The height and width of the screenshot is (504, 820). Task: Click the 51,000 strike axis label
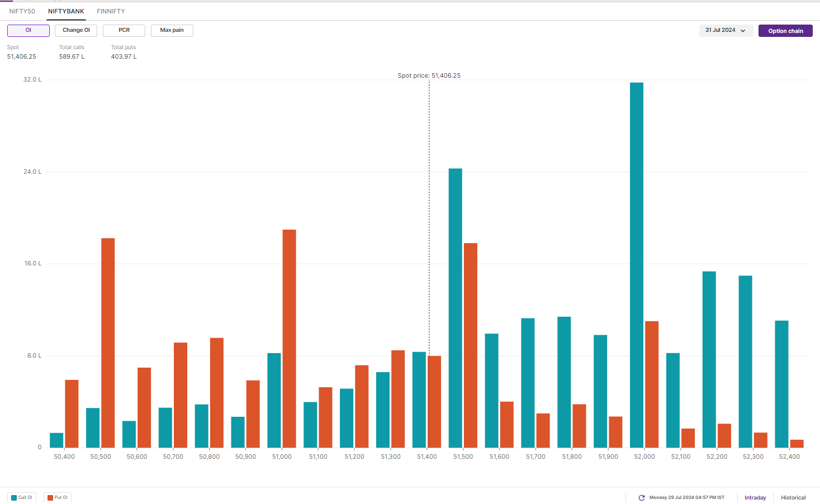tap(282, 457)
